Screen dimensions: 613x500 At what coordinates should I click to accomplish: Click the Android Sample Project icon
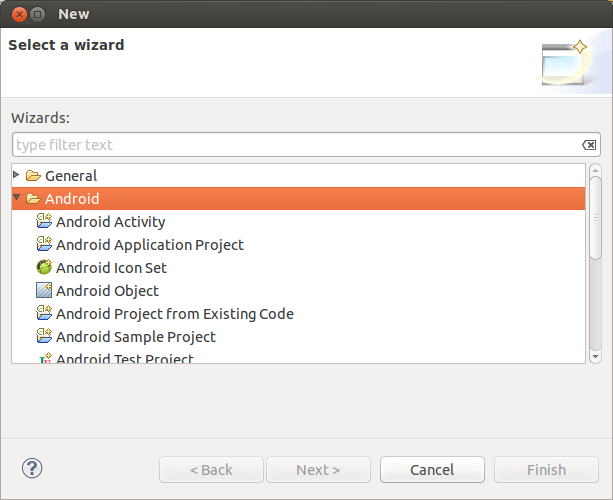tap(44, 337)
